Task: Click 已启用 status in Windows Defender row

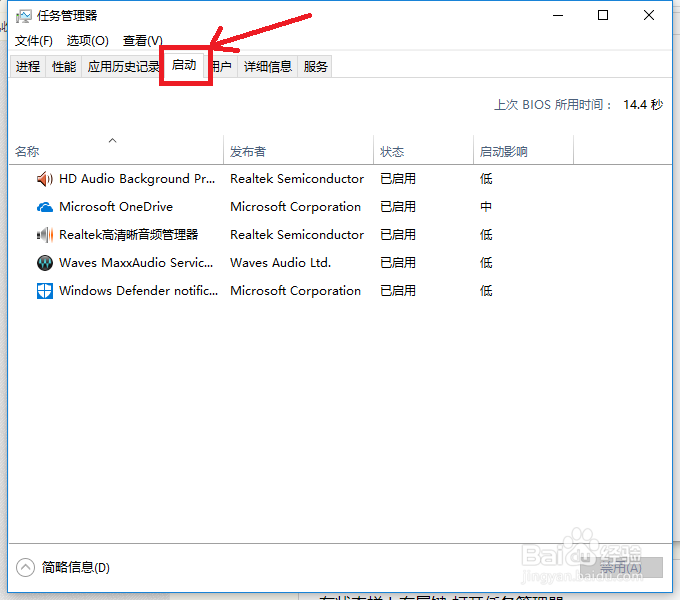Action: coord(398,291)
